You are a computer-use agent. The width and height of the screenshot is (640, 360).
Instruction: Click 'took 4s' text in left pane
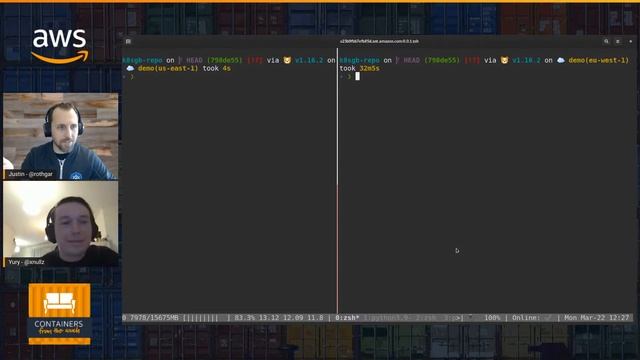pyautogui.click(x=217, y=69)
